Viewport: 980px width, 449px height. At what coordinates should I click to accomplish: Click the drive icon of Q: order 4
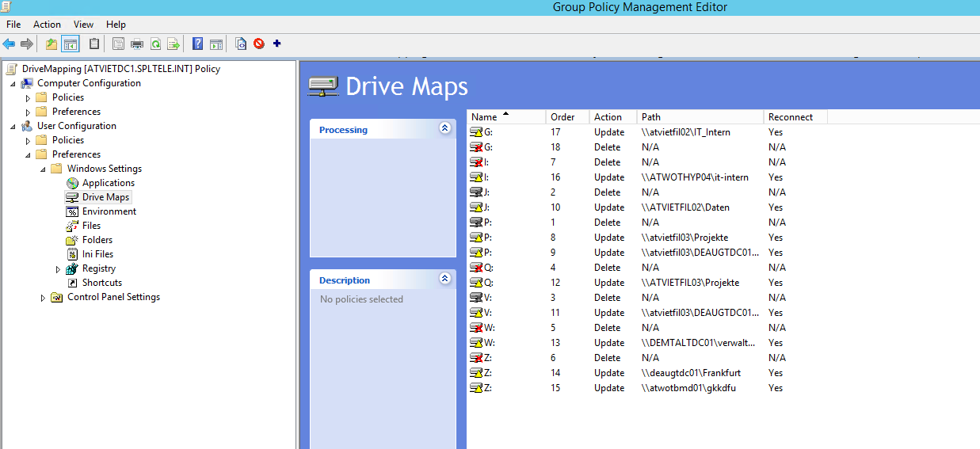point(476,268)
